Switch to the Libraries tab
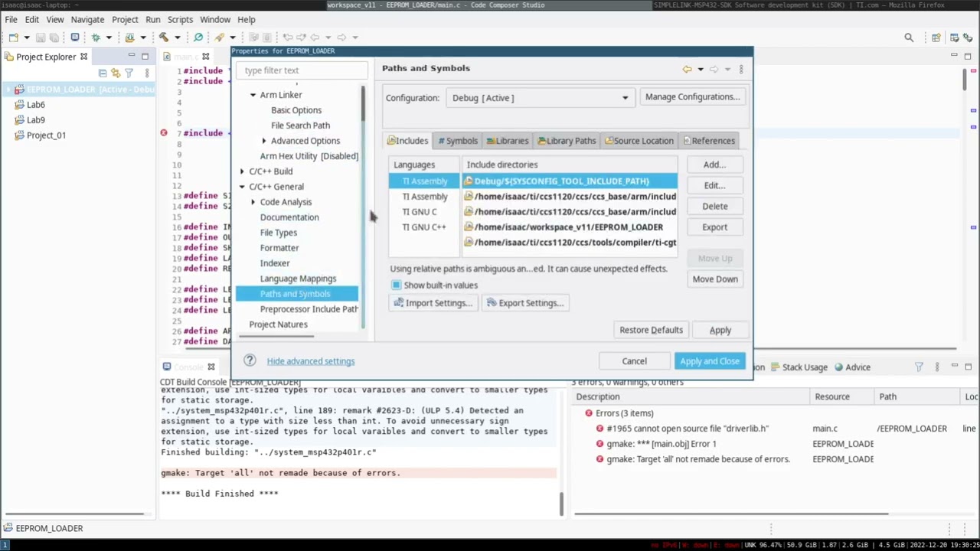Screen dimensions: 980x551 (507, 141)
